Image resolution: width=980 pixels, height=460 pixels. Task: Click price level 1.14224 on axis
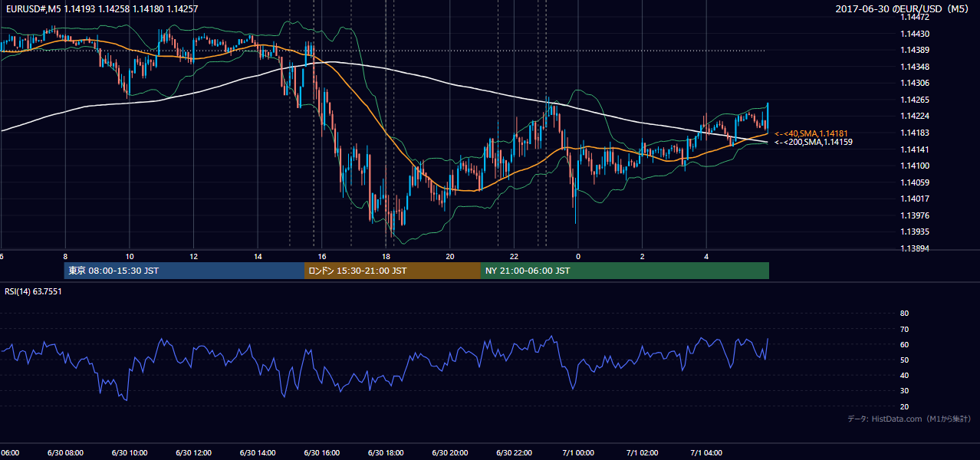pyautogui.click(x=915, y=116)
